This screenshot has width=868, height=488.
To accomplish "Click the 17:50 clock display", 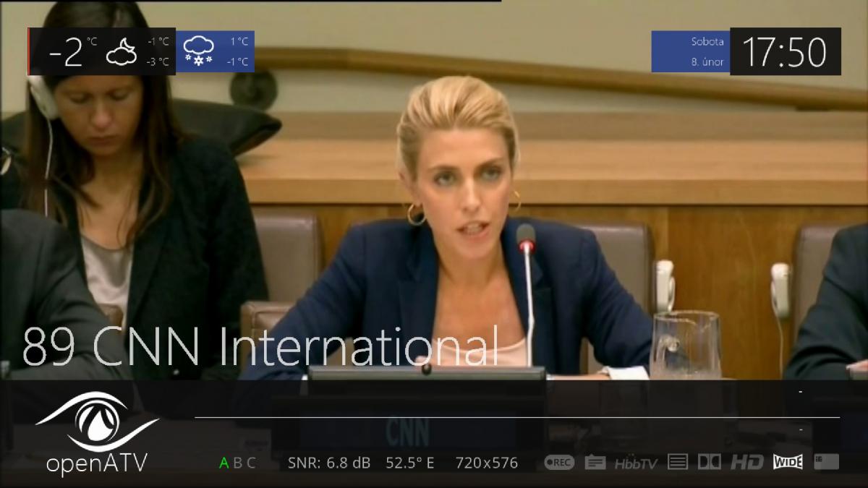I will tap(785, 52).
